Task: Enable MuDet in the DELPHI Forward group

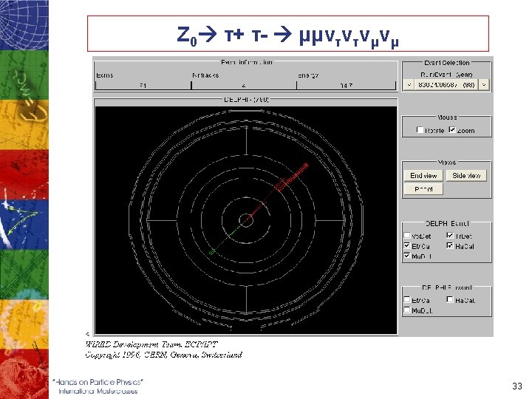Action: pos(407,310)
